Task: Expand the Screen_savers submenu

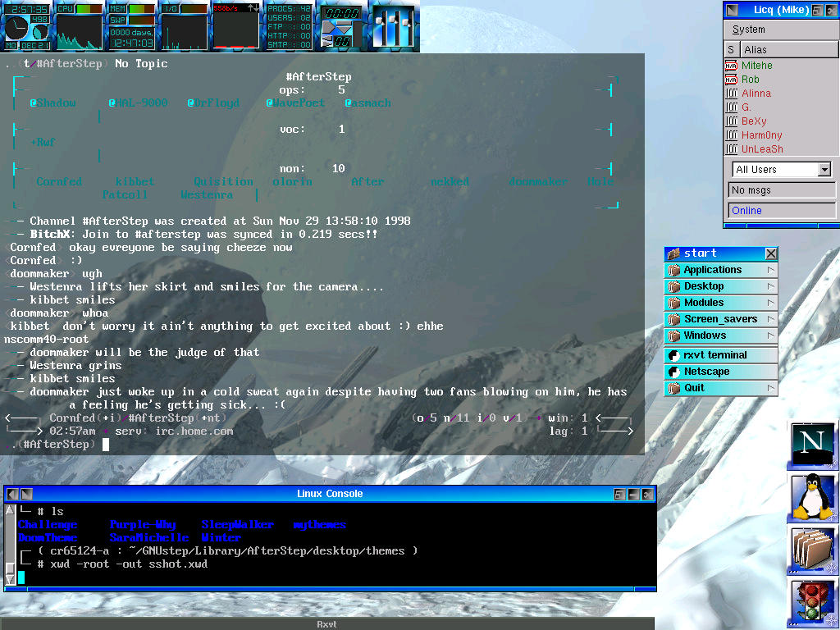Action: click(720, 319)
